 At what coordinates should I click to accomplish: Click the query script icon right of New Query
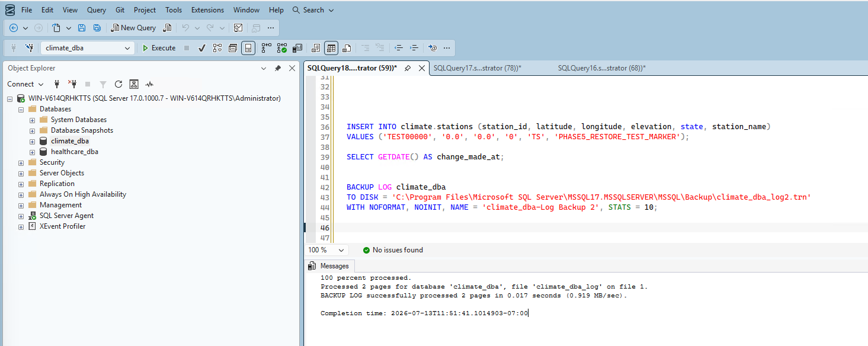[x=167, y=28]
